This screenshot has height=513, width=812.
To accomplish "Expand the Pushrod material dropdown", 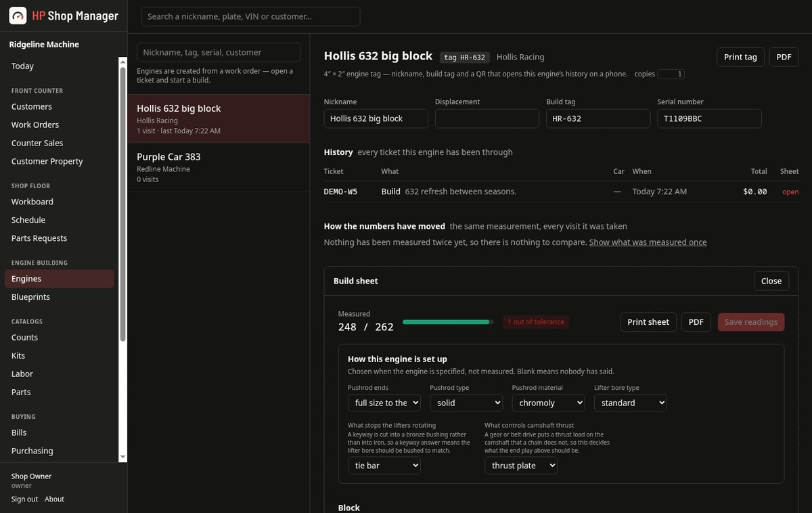I will coord(548,403).
